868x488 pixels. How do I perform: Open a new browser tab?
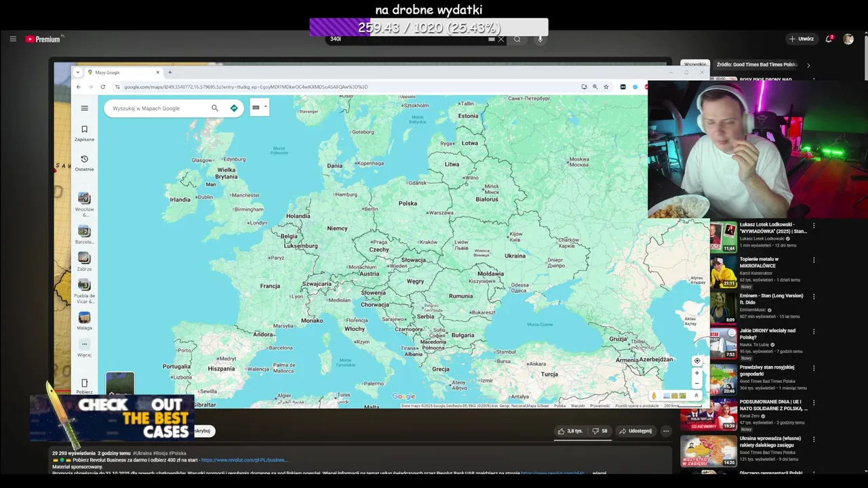170,73
